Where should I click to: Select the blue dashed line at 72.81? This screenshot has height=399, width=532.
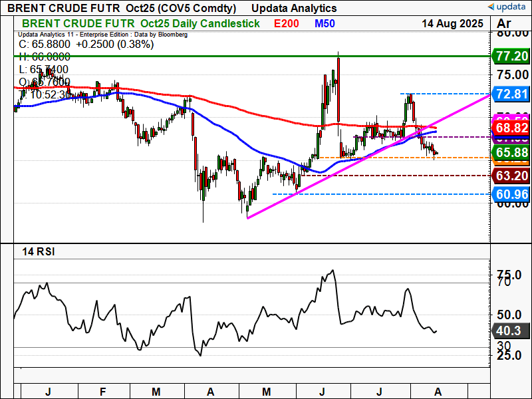click(x=445, y=94)
